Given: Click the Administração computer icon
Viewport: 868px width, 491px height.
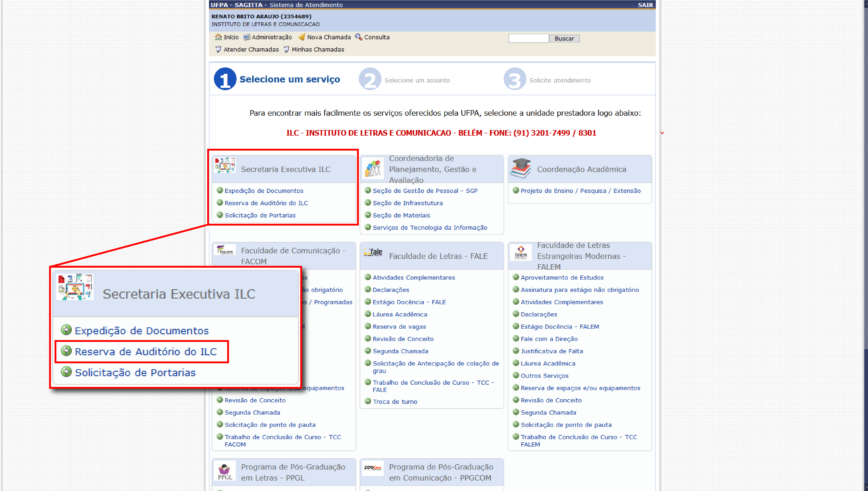Looking at the screenshot, I should tap(247, 37).
